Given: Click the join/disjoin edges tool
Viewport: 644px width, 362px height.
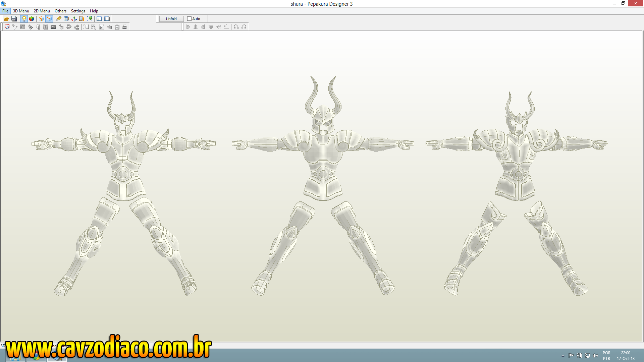Looking at the screenshot, I should (x=15, y=27).
